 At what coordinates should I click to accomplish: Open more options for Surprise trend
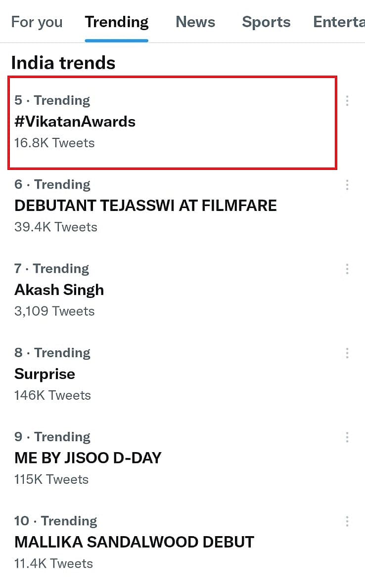[347, 353]
